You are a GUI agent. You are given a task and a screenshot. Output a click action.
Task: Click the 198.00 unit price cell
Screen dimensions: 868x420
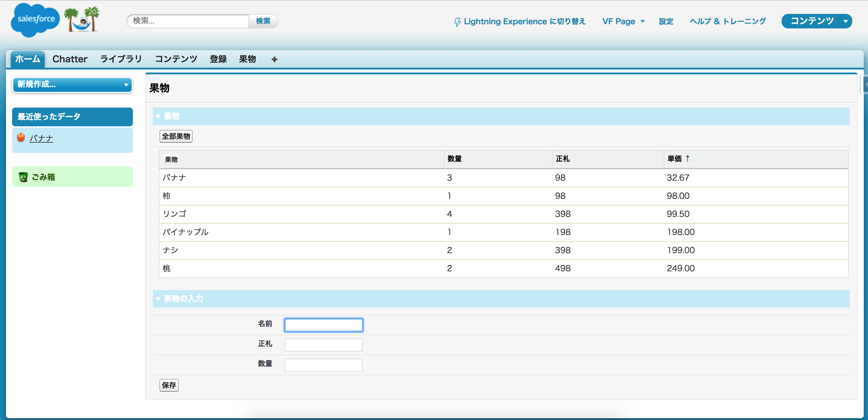coord(681,232)
